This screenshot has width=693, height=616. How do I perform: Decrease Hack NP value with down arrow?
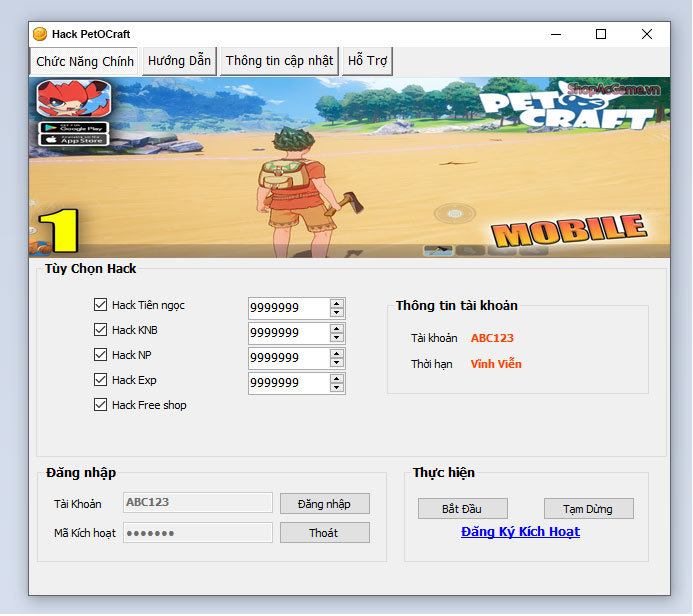[337, 363]
